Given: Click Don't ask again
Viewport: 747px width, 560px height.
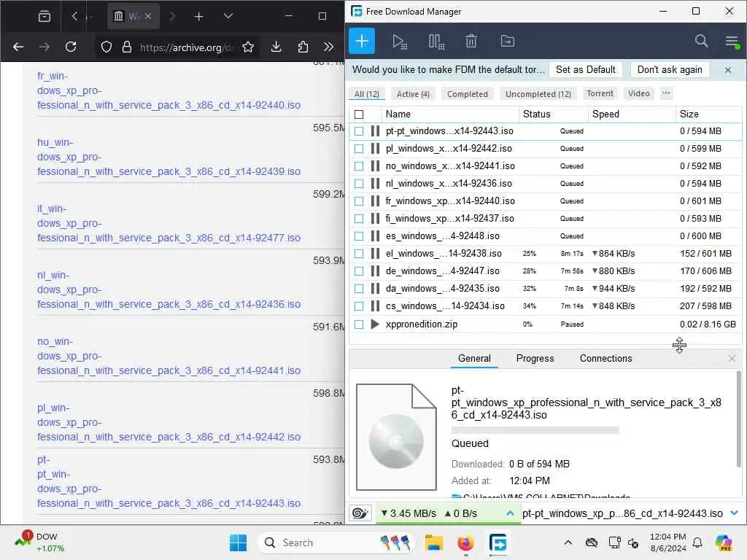Looking at the screenshot, I should (670, 69).
